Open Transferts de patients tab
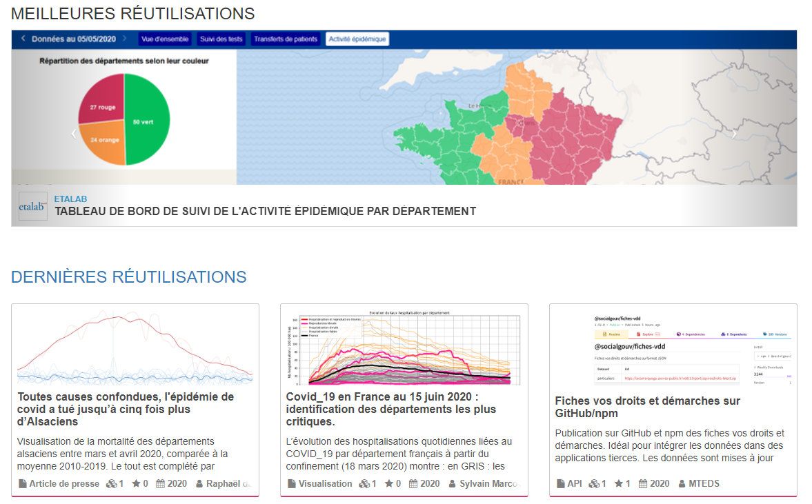Screen dimensions: 812x504 click(286, 39)
